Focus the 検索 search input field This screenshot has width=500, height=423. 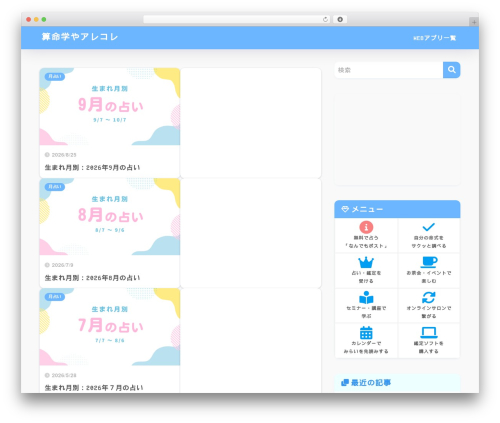point(389,70)
